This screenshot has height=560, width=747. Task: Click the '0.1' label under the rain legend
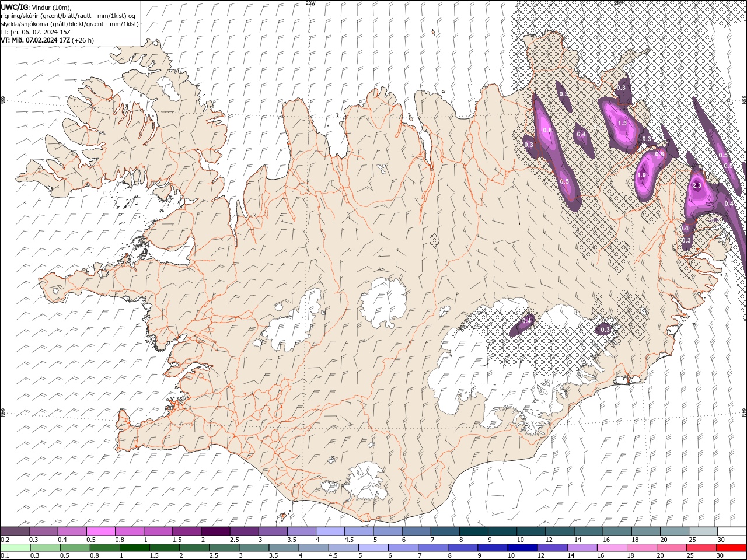click(4, 555)
